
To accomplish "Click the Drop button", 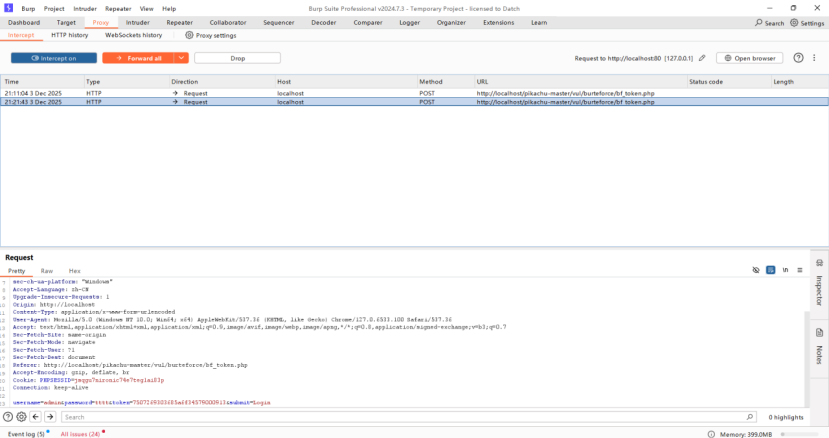I will tap(237, 58).
